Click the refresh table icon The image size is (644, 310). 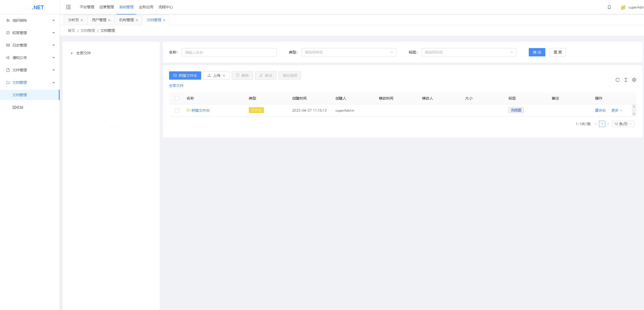[617, 80]
